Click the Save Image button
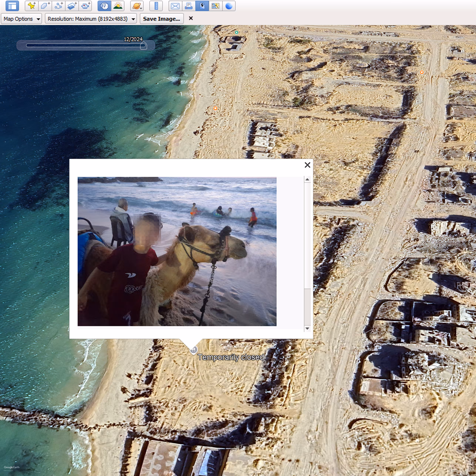Screen dimensions: 476x476 162,19
